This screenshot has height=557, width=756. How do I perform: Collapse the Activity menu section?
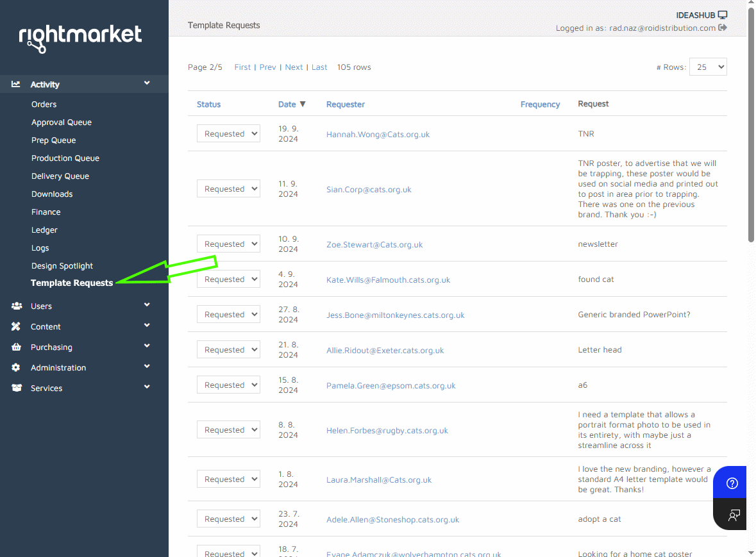[147, 83]
